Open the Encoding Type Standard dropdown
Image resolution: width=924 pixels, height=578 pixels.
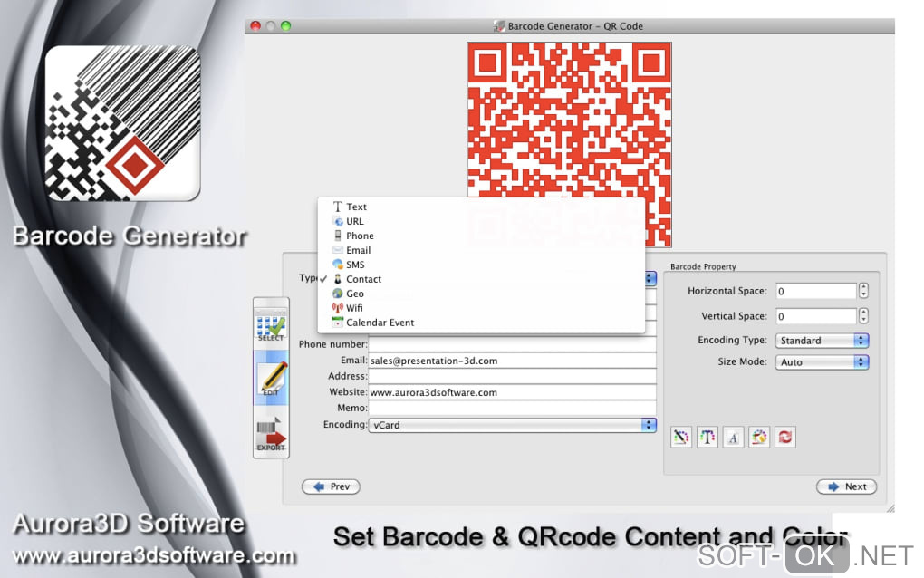tap(822, 341)
